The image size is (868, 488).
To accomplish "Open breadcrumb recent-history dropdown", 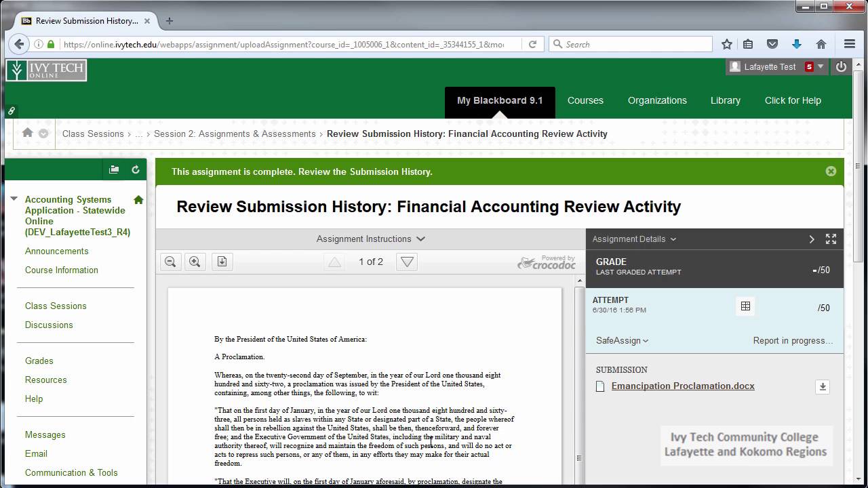I will coord(43,134).
